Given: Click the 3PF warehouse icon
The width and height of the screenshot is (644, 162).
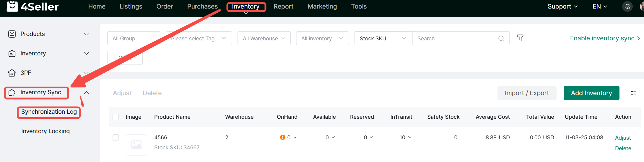Looking at the screenshot, I should point(12,73).
